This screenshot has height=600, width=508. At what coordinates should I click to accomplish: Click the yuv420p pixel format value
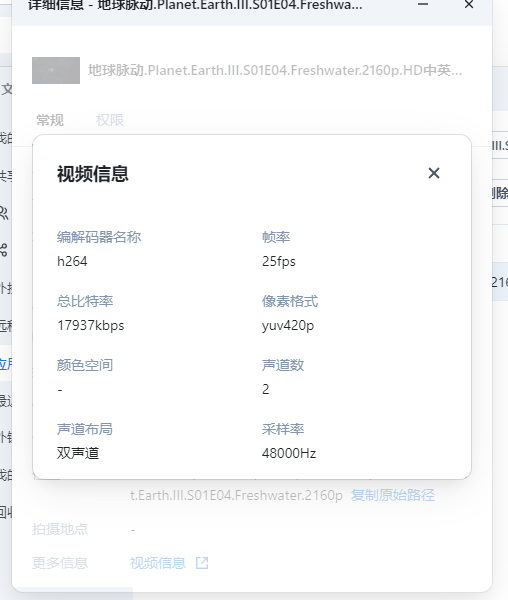click(x=288, y=325)
